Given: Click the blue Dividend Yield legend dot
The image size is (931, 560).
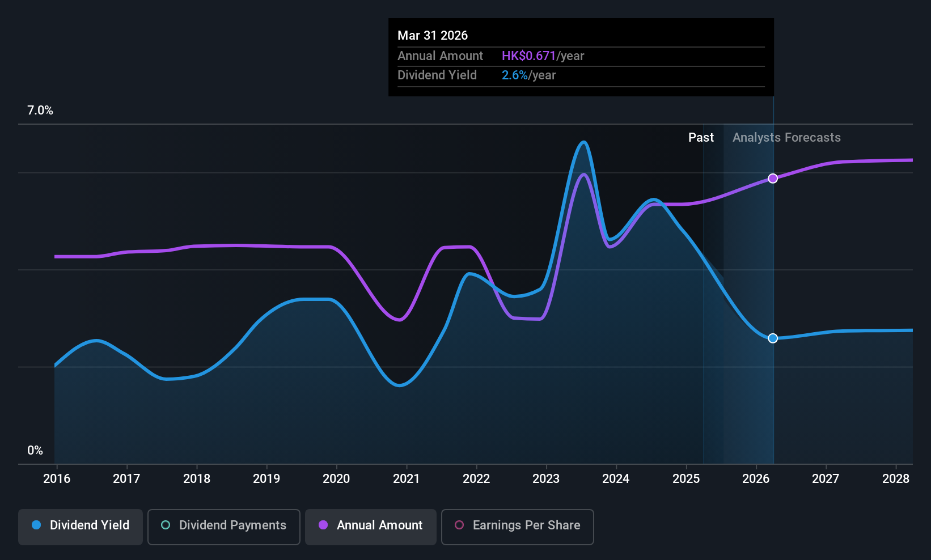Looking at the screenshot, I should tap(36, 525).
